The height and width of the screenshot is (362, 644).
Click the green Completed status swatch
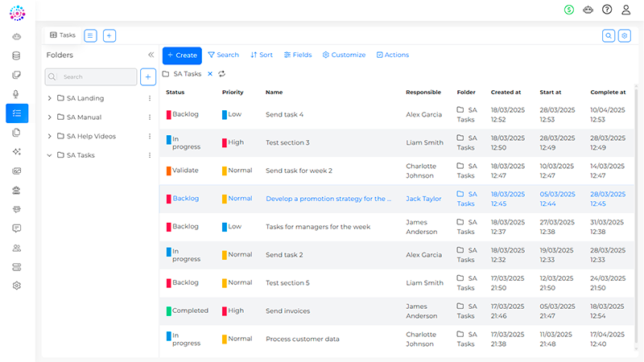(x=168, y=311)
